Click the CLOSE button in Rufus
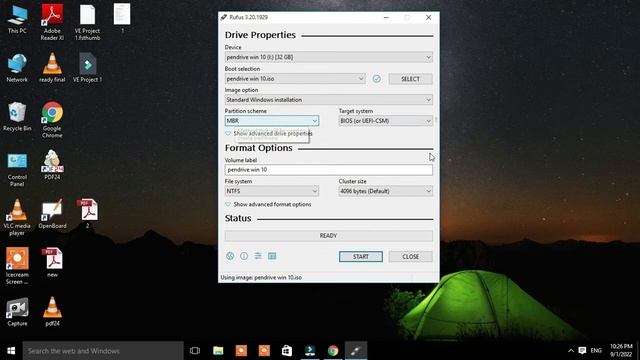 pos(411,256)
